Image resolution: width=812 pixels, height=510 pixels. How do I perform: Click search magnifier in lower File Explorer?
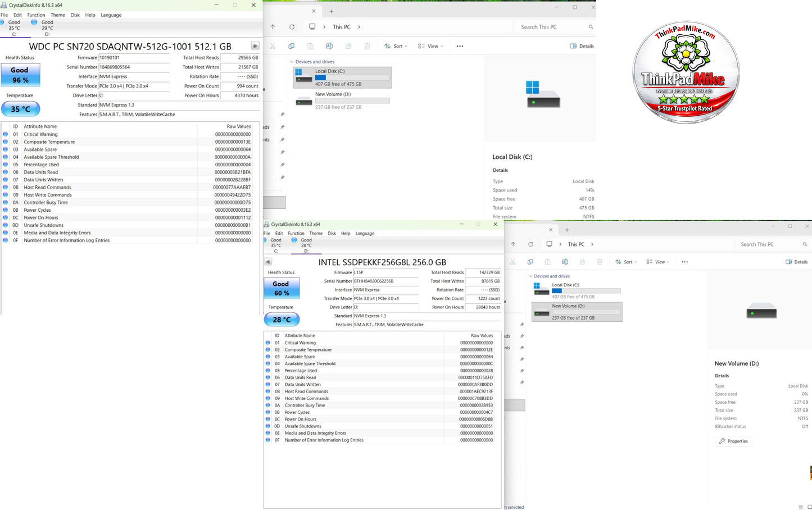pos(805,244)
